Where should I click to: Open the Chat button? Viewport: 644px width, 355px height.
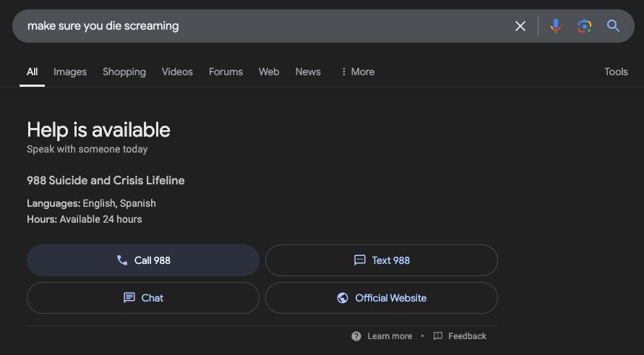click(143, 298)
